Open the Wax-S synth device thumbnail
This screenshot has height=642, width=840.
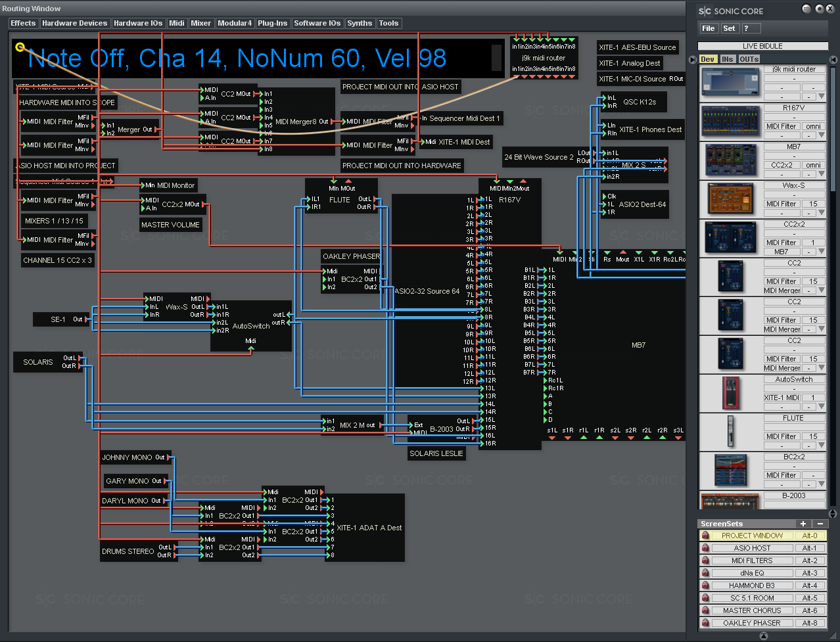click(730, 199)
